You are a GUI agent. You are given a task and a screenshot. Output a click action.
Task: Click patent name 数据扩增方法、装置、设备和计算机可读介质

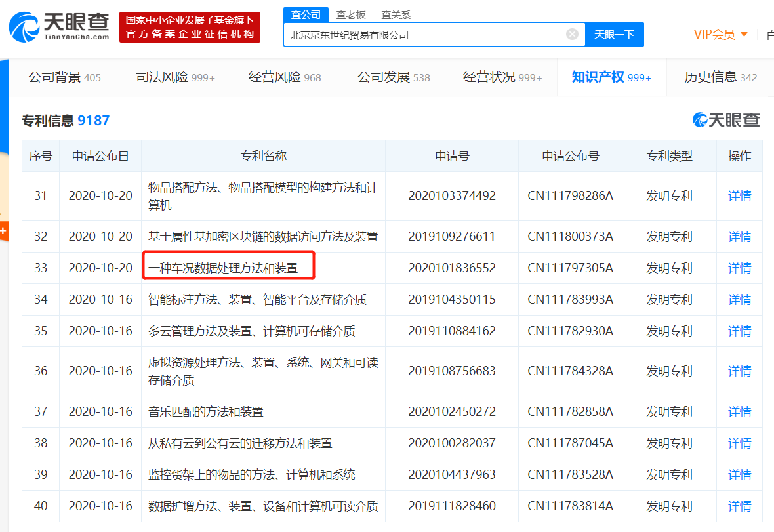[x=263, y=506]
